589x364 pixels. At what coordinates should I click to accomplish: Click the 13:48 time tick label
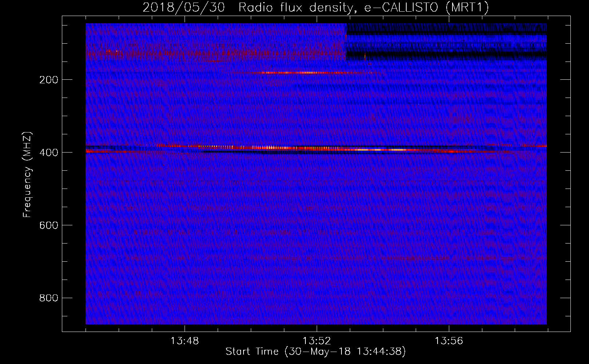point(185,341)
